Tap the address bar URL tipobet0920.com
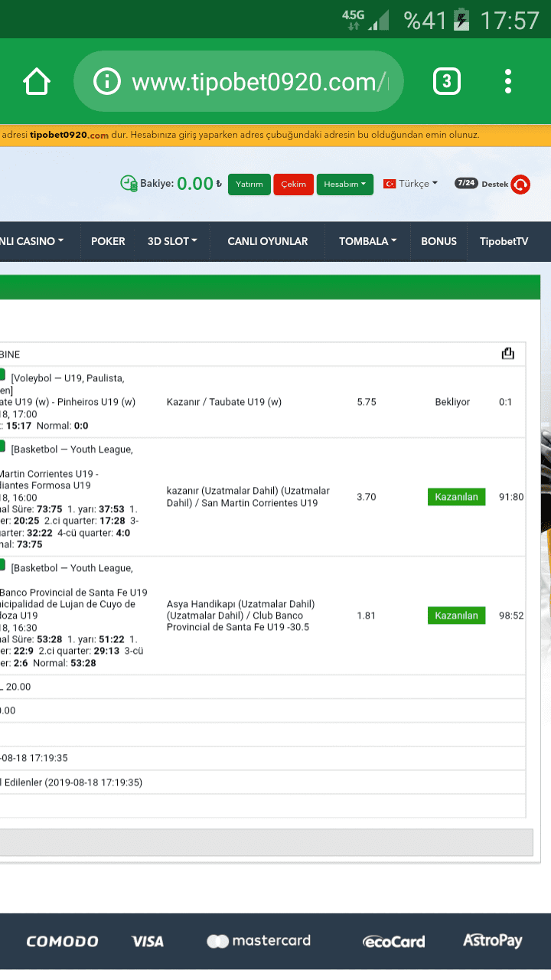Viewport: 551px width, 980px height. [260, 81]
